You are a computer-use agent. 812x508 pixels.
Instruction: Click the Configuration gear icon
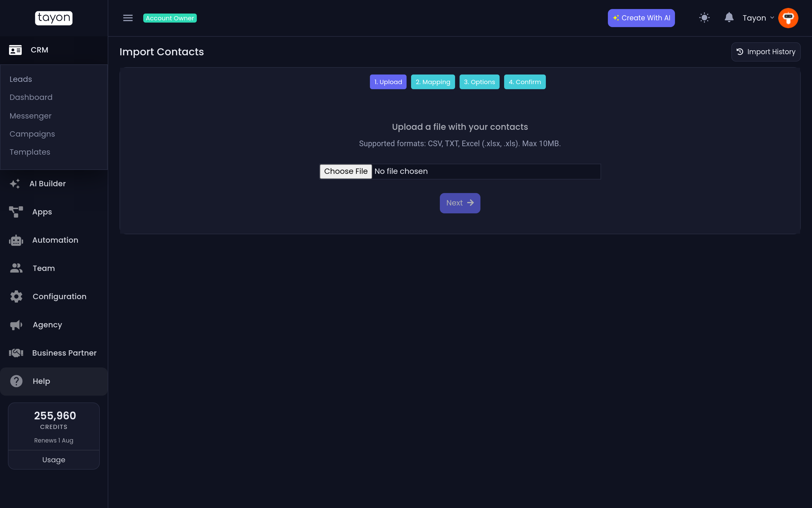(16, 296)
